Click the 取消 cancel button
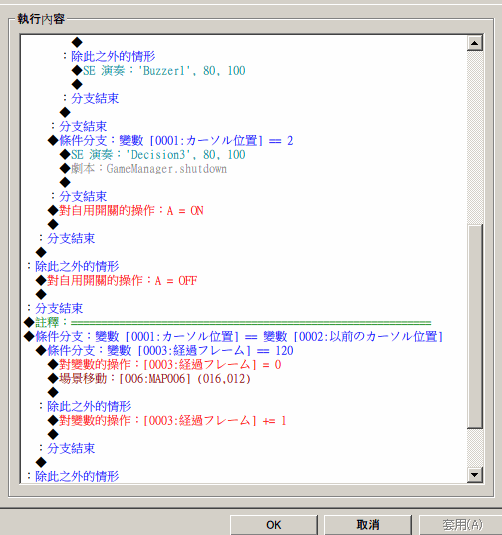Viewport: 502px width, 535px height. (x=368, y=525)
